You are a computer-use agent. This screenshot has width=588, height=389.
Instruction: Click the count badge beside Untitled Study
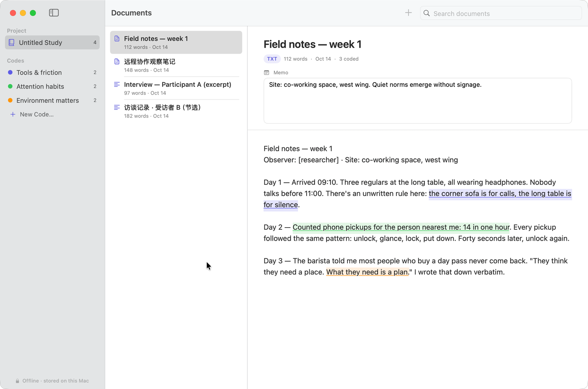95,42
